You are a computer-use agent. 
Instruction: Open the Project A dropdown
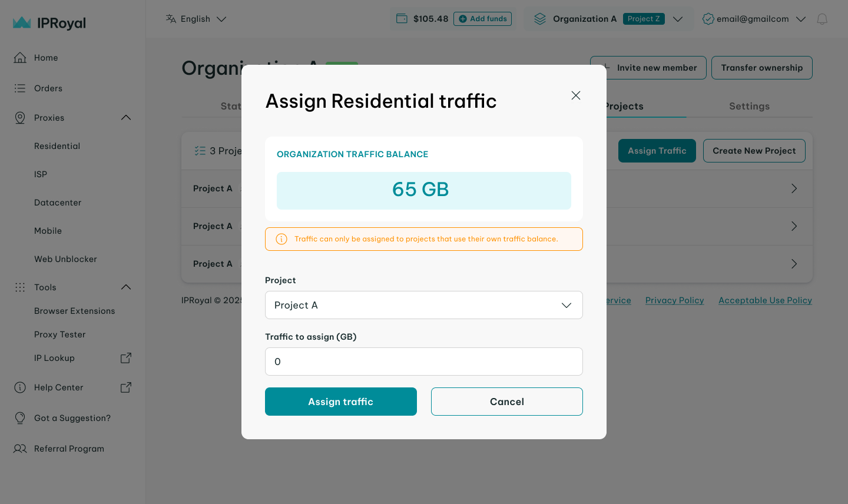[423, 305]
